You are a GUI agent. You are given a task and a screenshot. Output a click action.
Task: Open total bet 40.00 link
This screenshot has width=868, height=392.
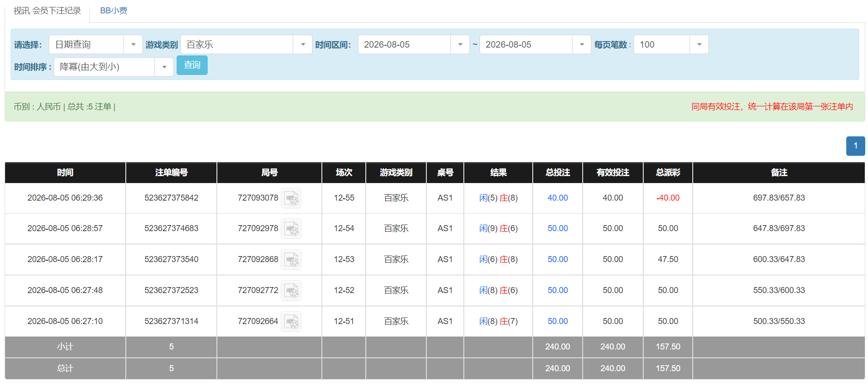(558, 198)
